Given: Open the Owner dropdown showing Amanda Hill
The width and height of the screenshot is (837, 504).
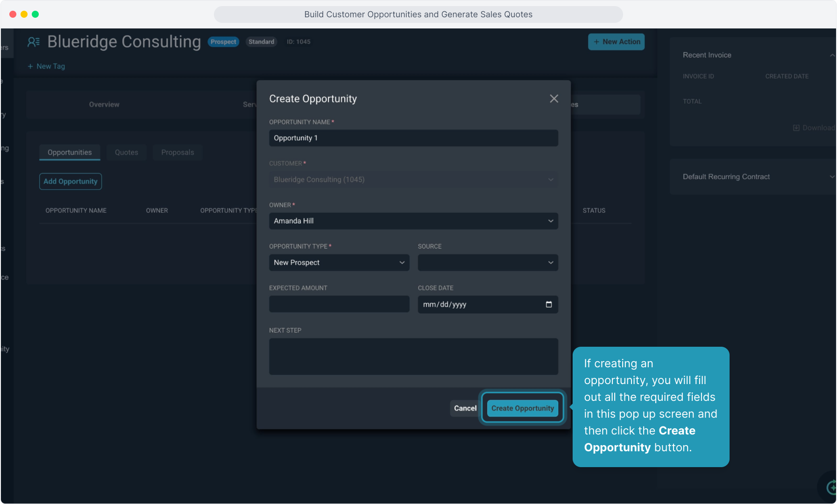Looking at the screenshot, I should tap(413, 221).
